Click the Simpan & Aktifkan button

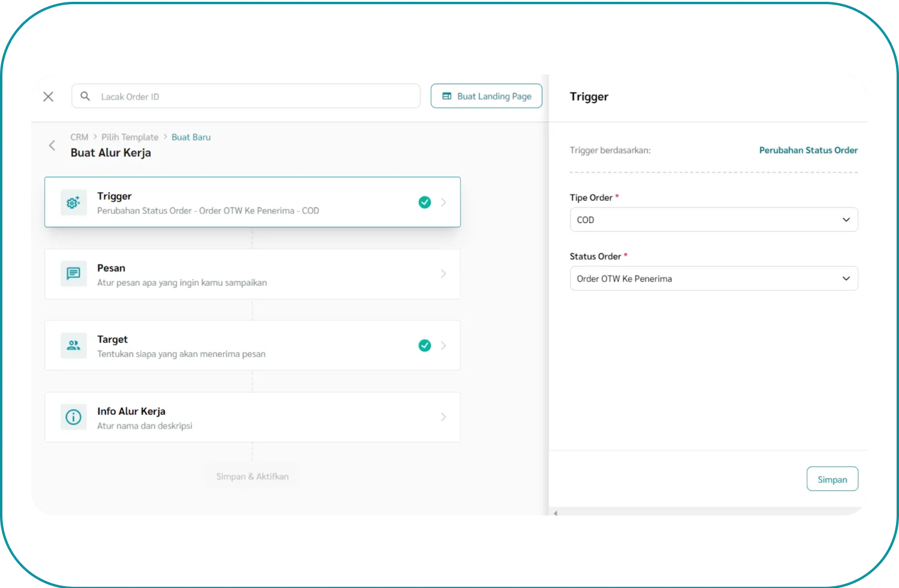252,477
